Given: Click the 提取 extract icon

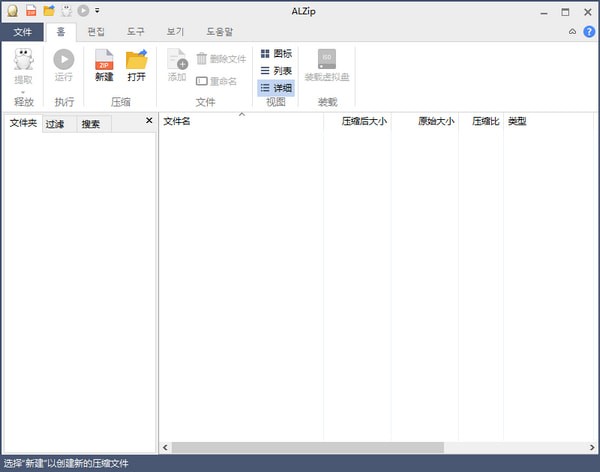Looking at the screenshot, I should coord(23,61).
